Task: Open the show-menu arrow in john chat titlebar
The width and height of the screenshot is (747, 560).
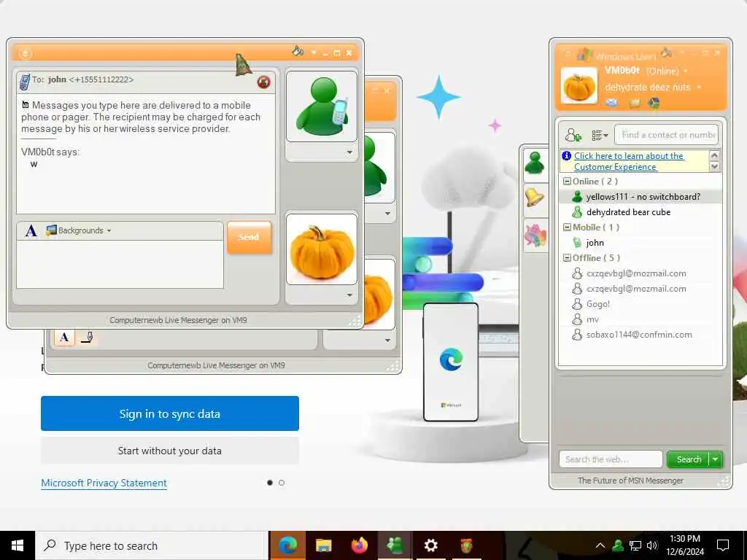Action: pos(314,52)
